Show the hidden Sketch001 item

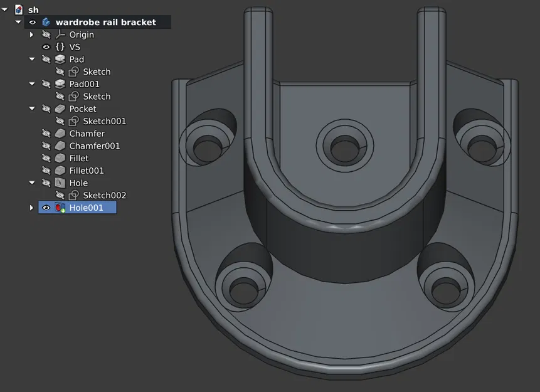(60, 121)
